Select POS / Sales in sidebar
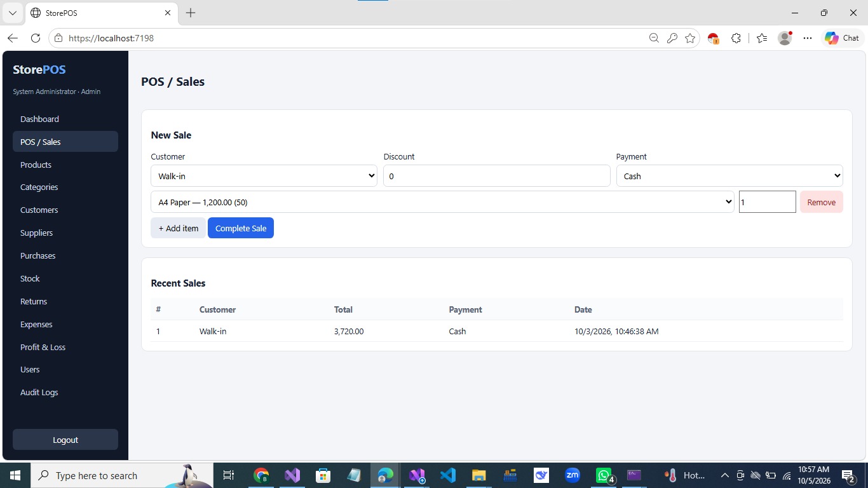 tap(65, 142)
